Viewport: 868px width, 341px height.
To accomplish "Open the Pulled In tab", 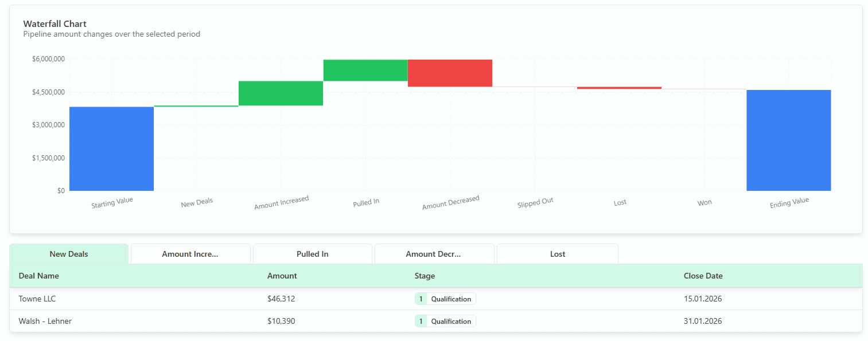I will [x=312, y=254].
